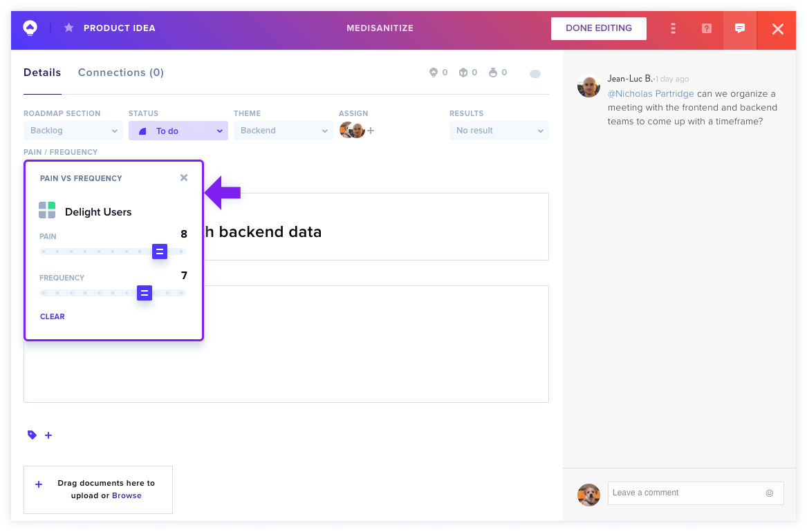The height and width of the screenshot is (532, 807).
Task: Close the Pain vs Frequency popup
Action: click(x=184, y=178)
